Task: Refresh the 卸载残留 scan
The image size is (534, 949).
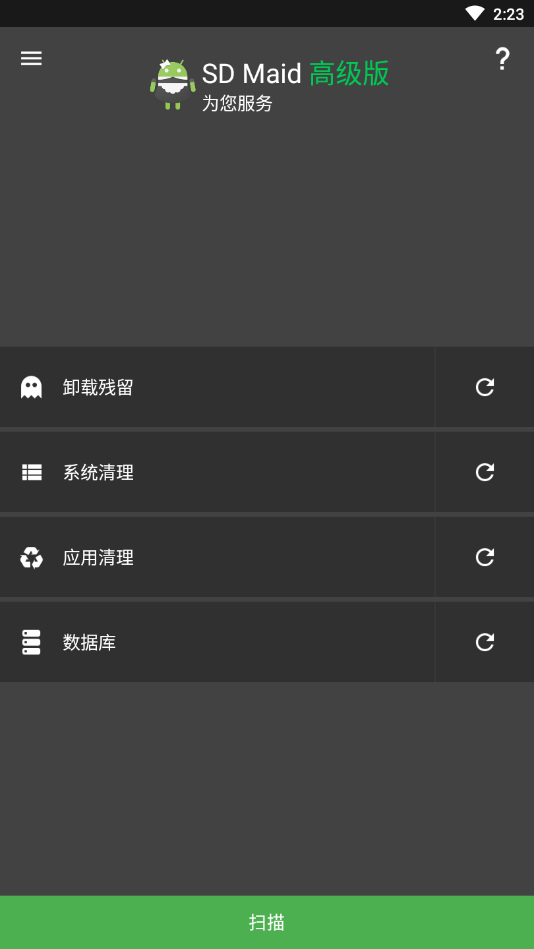Action: 484,387
